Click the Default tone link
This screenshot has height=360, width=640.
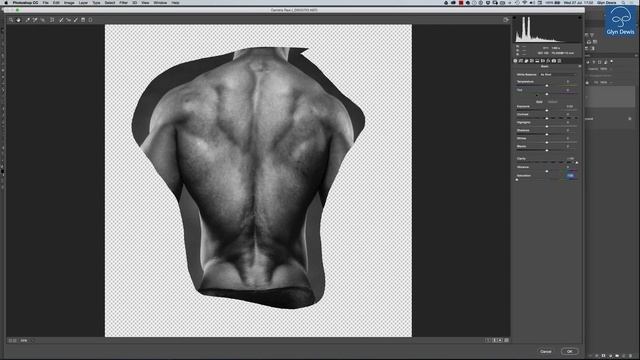tap(553, 102)
